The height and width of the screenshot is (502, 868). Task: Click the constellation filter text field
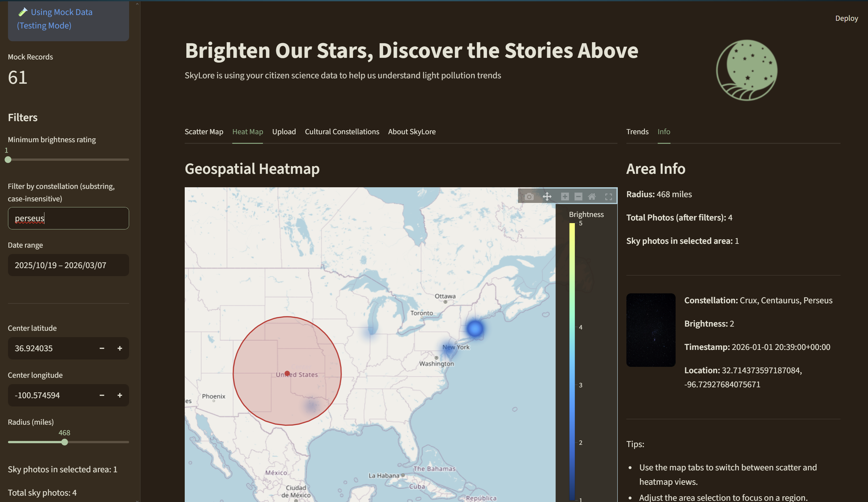(68, 218)
